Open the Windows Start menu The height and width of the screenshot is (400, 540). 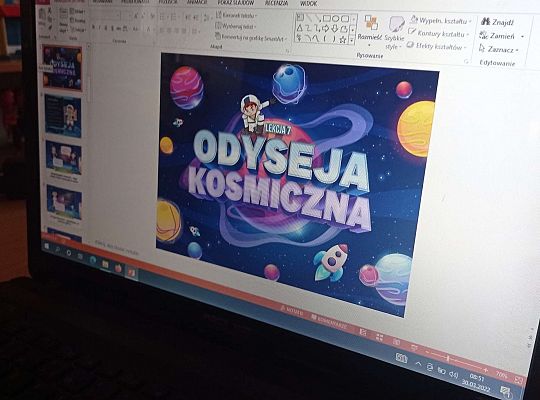pyautogui.click(x=47, y=246)
